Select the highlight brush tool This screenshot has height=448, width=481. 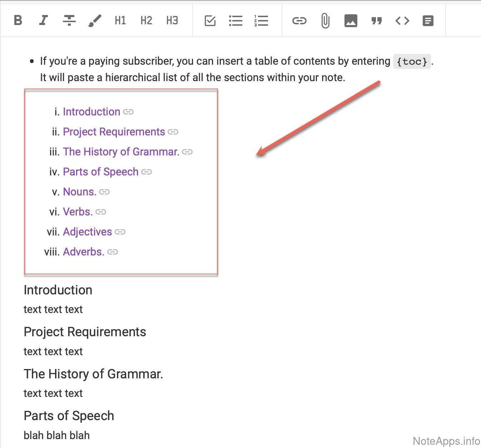(95, 20)
